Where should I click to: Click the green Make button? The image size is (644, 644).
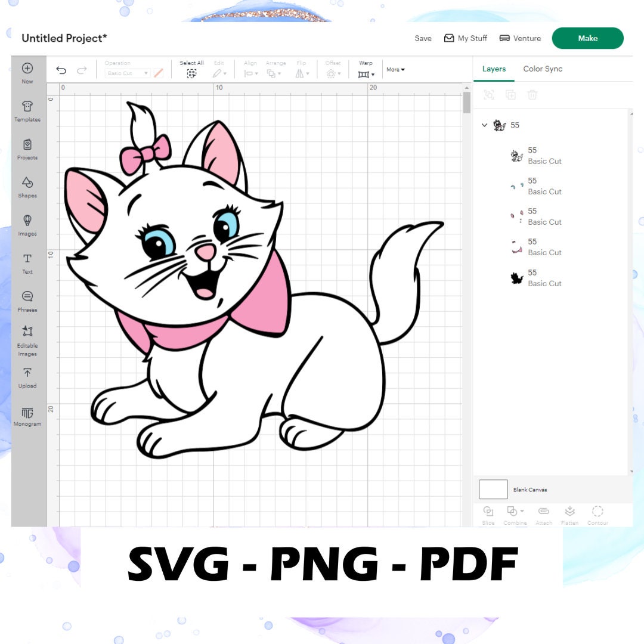587,38
